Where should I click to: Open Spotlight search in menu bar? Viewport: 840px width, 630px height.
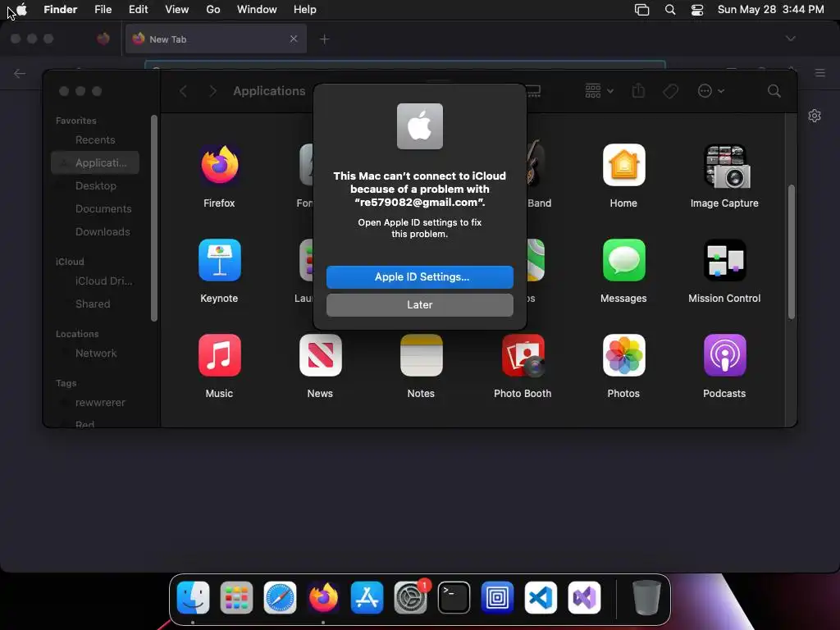pos(669,10)
